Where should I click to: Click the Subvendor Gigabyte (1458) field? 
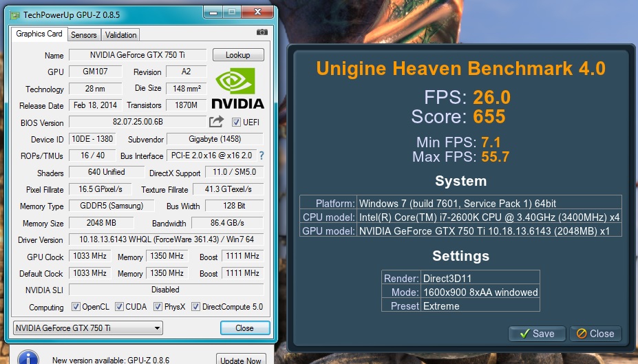click(215, 139)
